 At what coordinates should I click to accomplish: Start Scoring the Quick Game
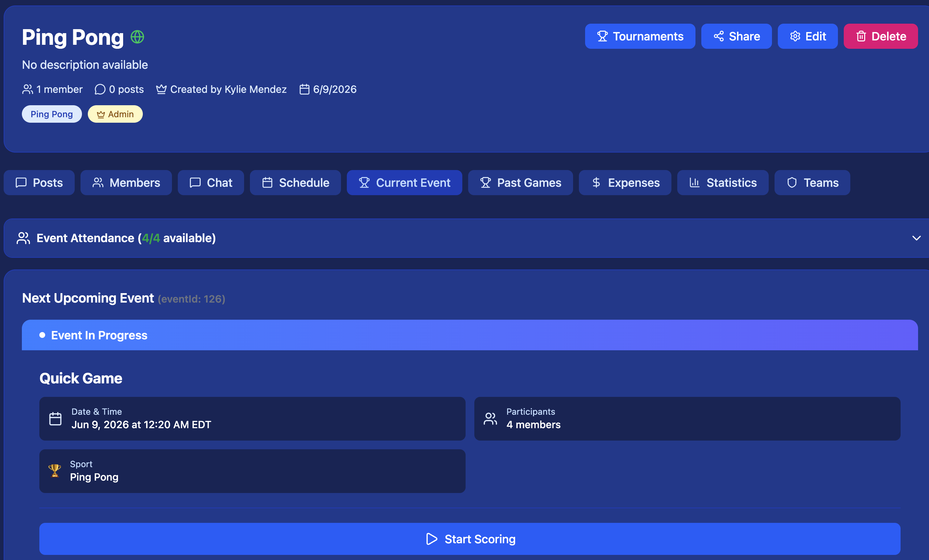[470, 539]
